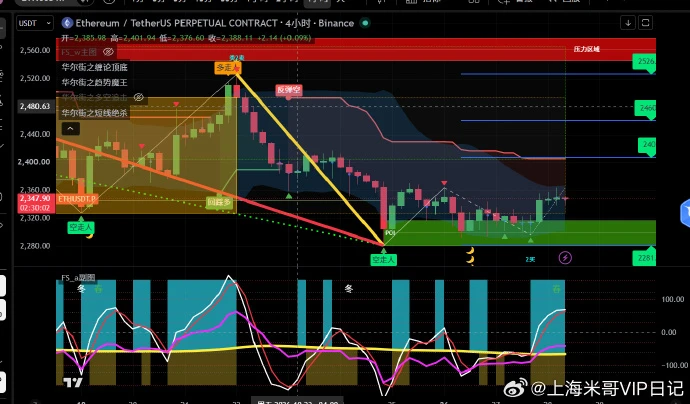
Task: Click the 空走人 label below the 2,320.00 price level
Action: click(81, 227)
